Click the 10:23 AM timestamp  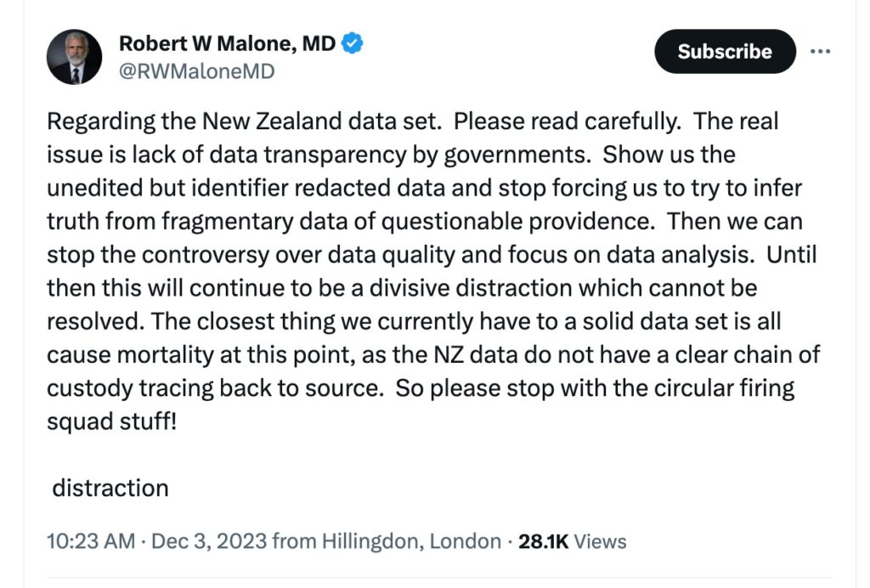pos(89,541)
